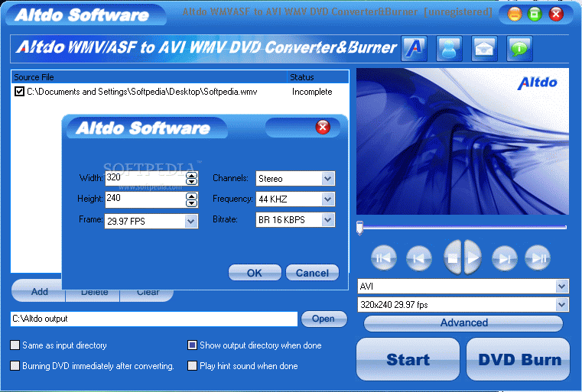This screenshot has width=582, height=392.
Task: Select the Softpedia.wmv file path row
Action: 142,92
